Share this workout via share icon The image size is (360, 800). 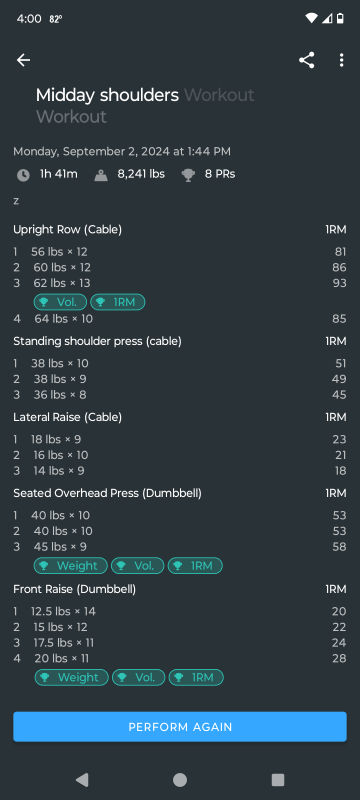point(306,60)
